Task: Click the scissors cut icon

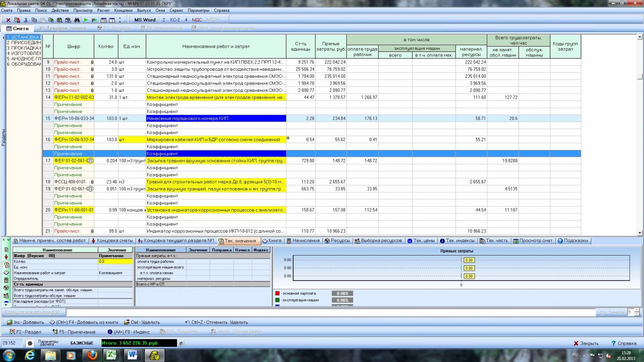Action: (26, 20)
